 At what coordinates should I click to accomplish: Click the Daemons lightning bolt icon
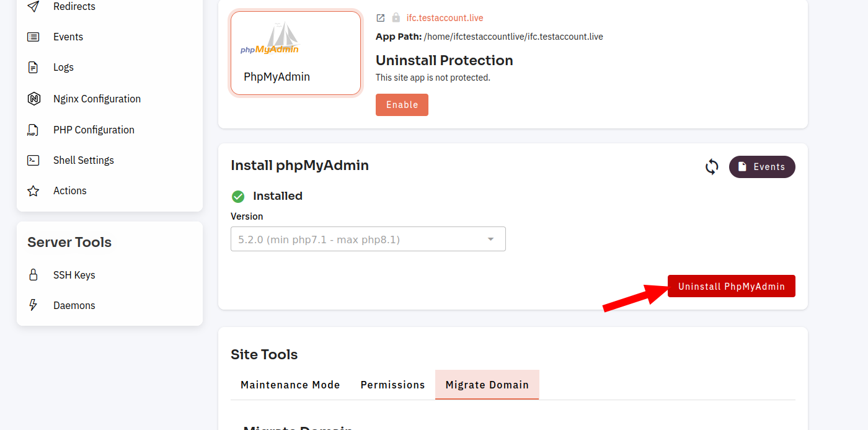point(33,305)
